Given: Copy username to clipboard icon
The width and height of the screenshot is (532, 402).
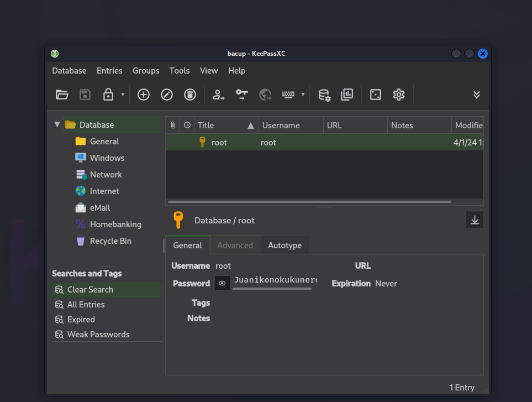Looking at the screenshot, I should (x=219, y=95).
